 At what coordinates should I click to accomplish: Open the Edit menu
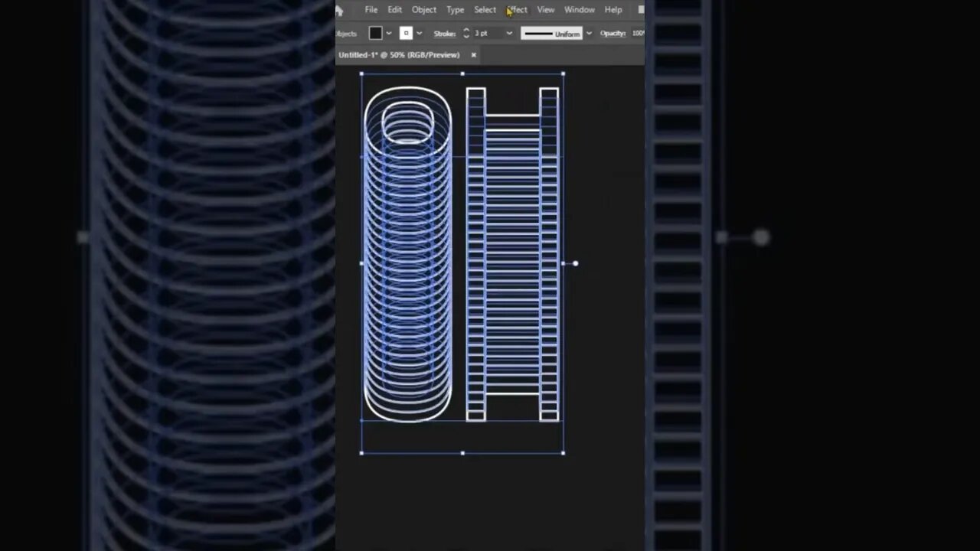394,10
